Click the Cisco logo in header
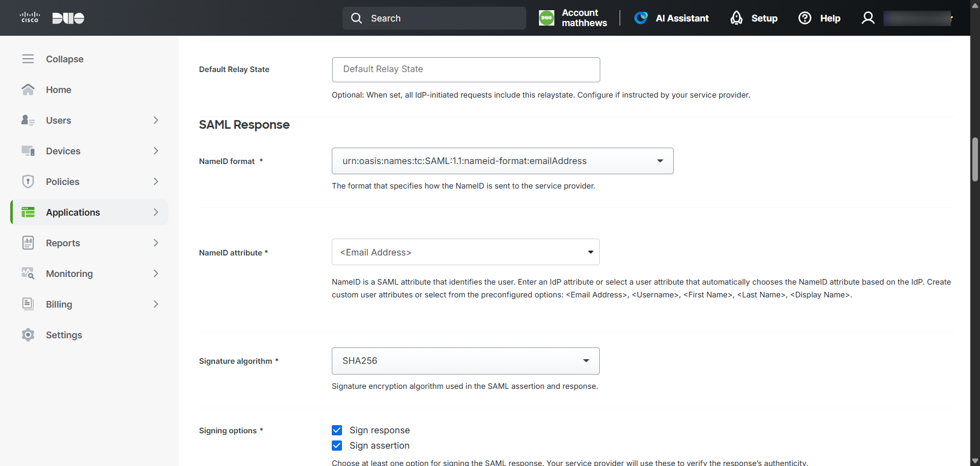The height and width of the screenshot is (466, 980). tap(30, 18)
